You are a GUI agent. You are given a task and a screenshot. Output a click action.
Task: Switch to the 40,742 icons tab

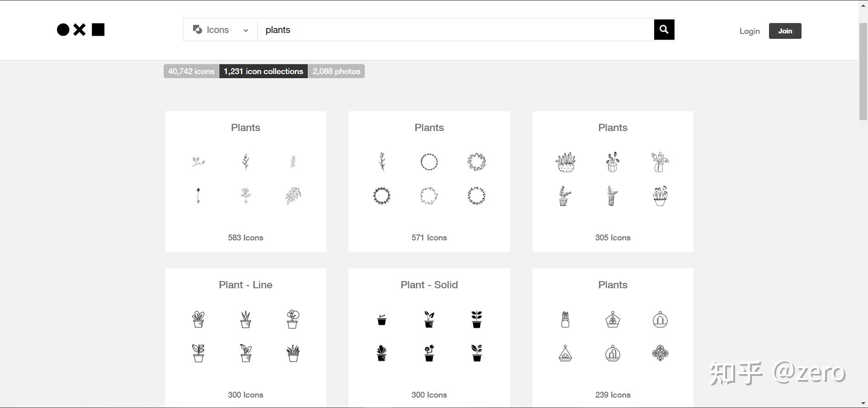191,71
